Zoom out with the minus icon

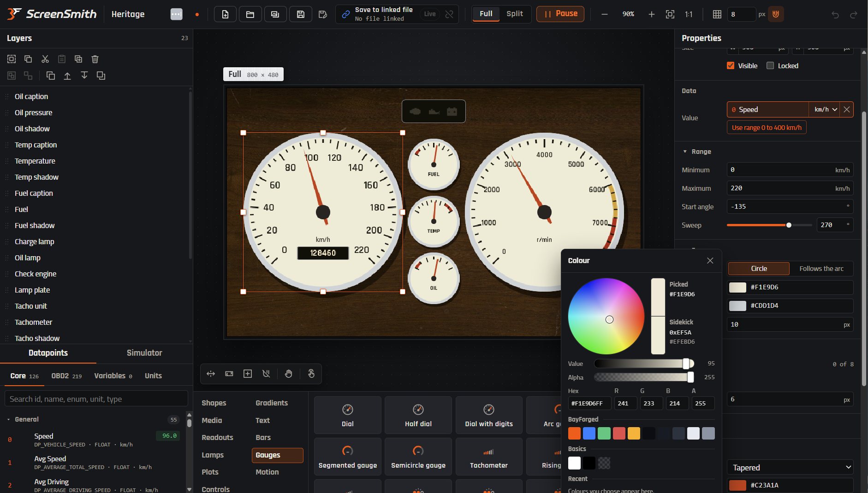click(604, 14)
